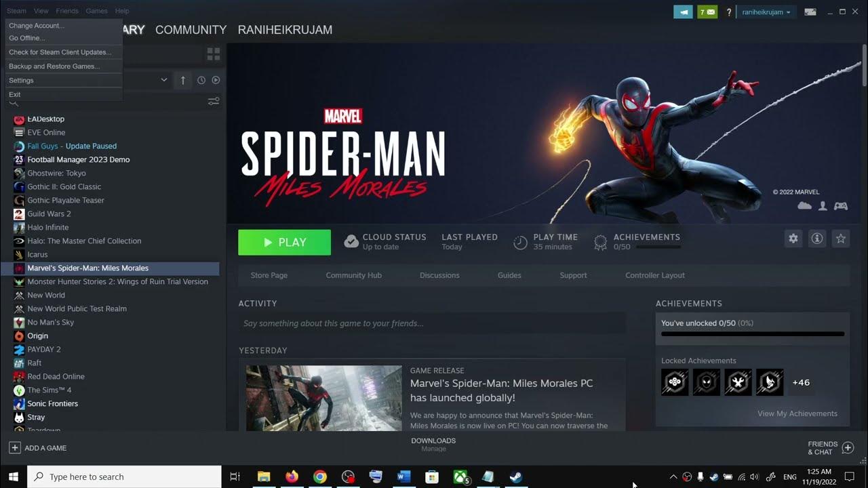Open the raniheikrujam account dropdown

tap(766, 12)
